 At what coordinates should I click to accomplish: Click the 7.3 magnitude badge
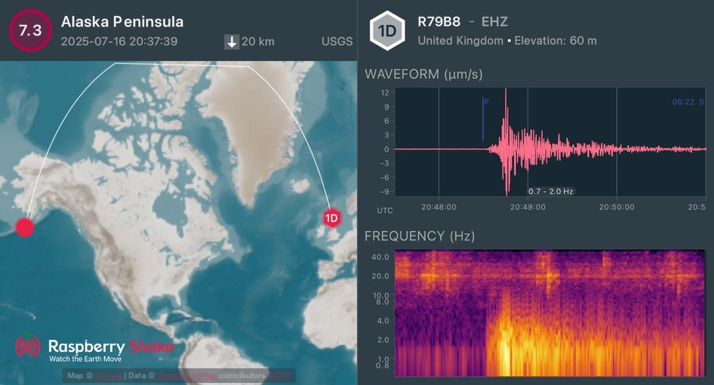coord(31,31)
